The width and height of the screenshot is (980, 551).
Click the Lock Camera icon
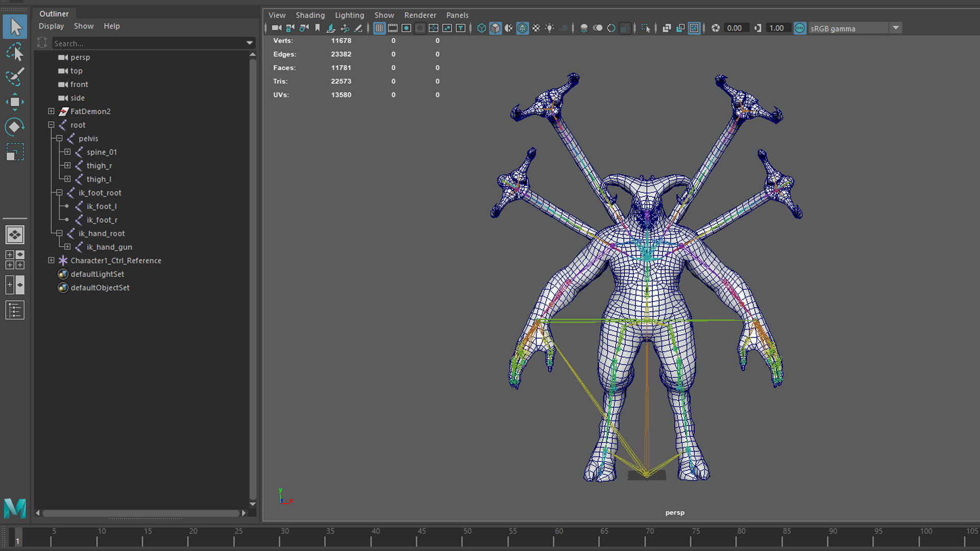pos(290,28)
